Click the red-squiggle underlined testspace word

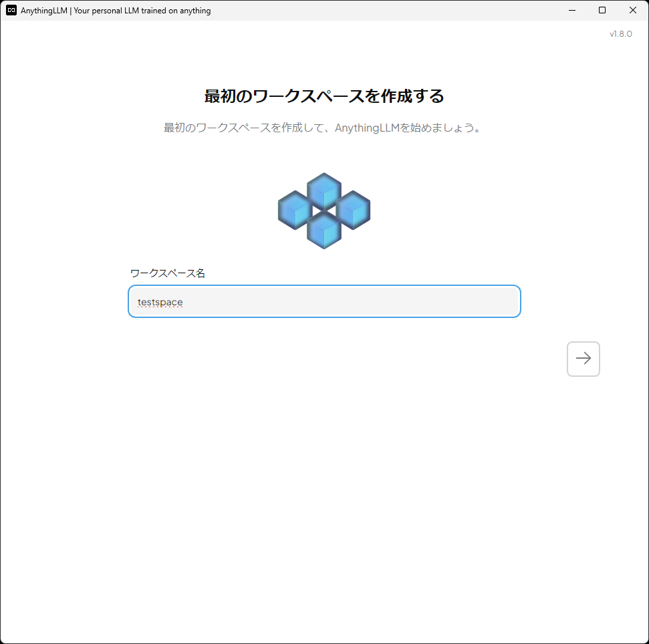point(160,301)
